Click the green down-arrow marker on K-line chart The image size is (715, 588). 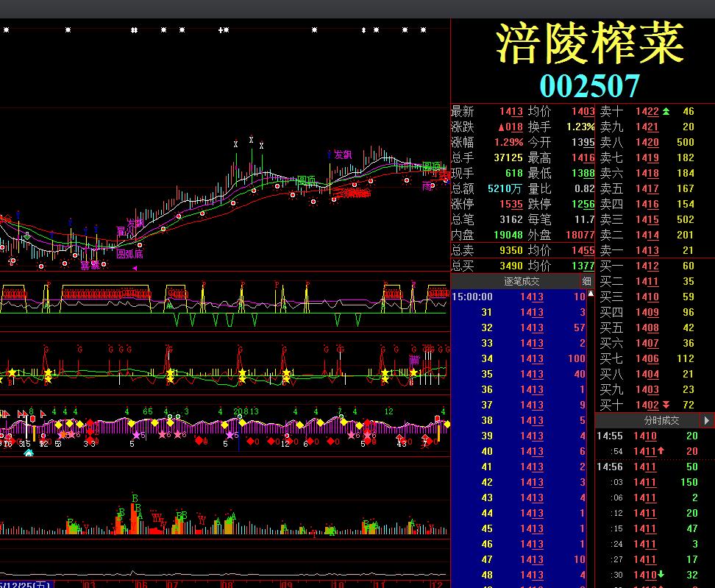click(x=26, y=236)
